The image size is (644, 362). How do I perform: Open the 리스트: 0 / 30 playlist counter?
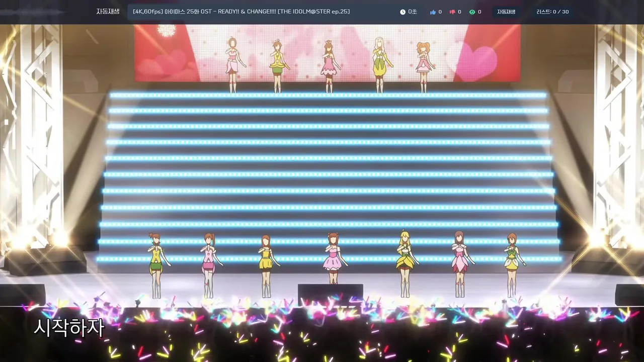pos(552,12)
